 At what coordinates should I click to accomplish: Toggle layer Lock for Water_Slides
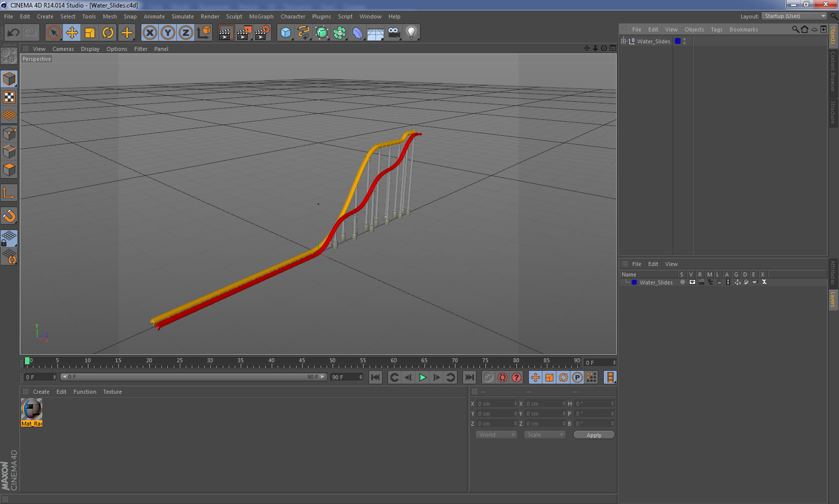pos(719,282)
